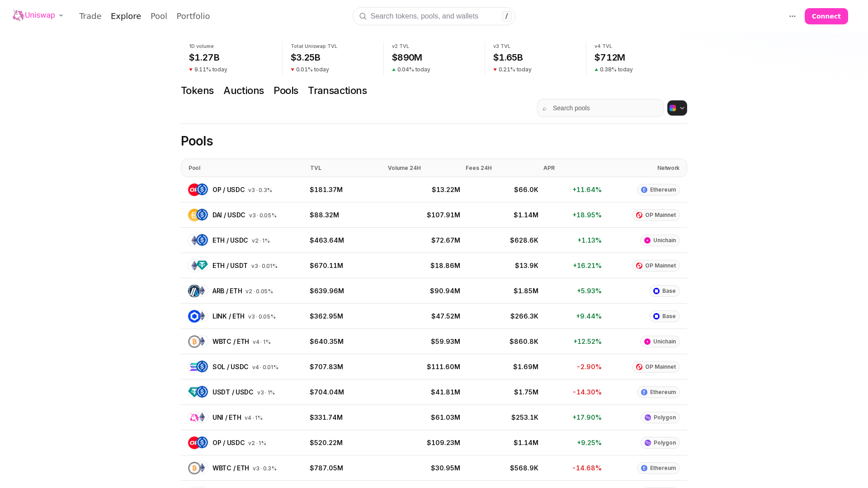Sort pools by Fees 24H header
Image resolution: width=868 pixels, height=488 pixels.
pos(479,168)
